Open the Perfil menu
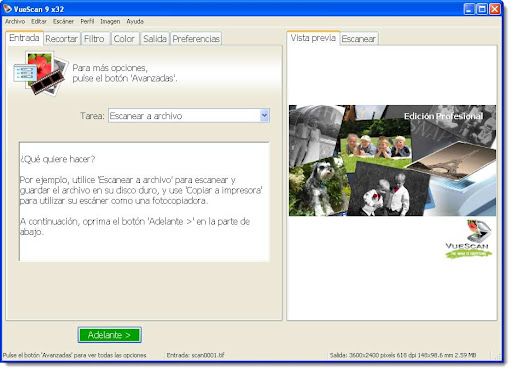The width and height of the screenshot is (512, 371). 87,21
